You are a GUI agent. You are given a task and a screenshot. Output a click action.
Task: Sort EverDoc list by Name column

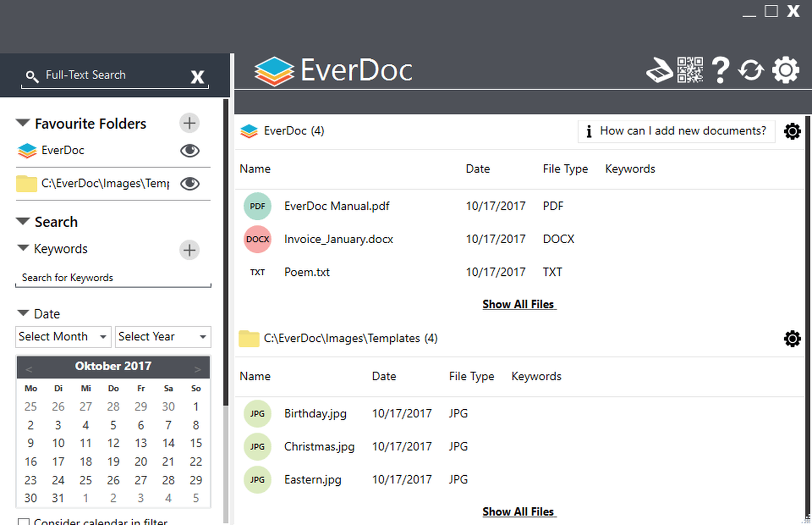coord(255,169)
